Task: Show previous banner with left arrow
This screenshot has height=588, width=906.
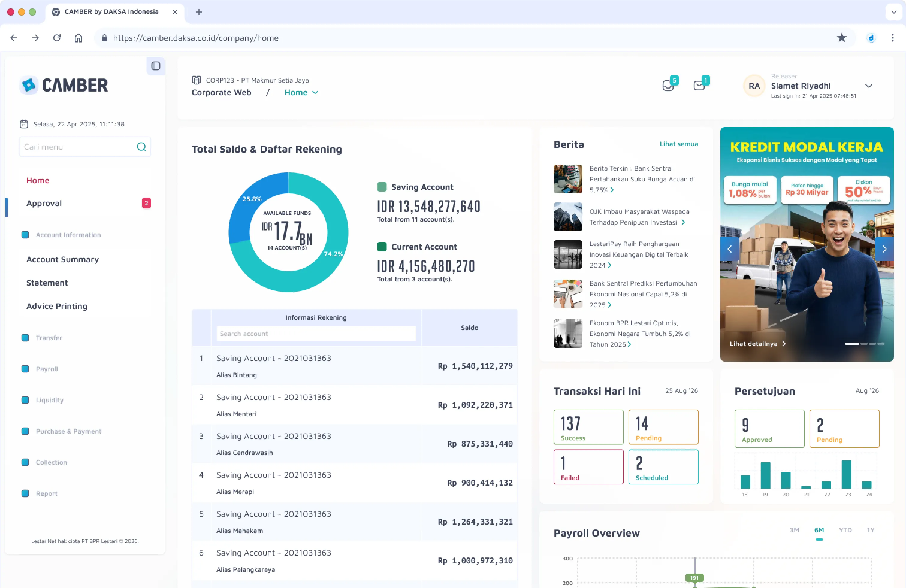Action: click(729, 249)
